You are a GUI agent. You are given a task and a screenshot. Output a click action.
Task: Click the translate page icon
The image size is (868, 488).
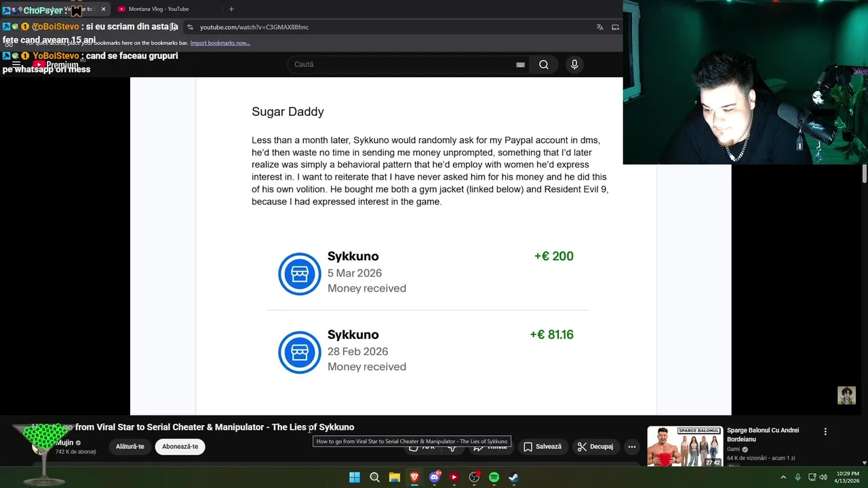[x=599, y=27]
